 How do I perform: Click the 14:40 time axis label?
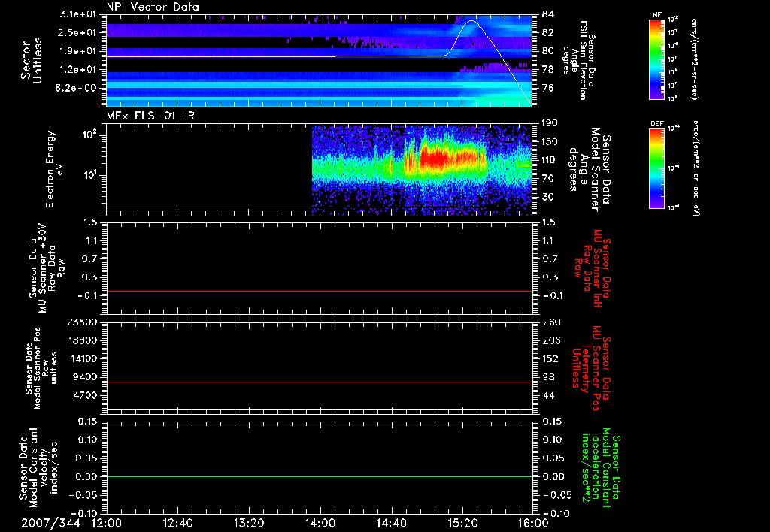click(391, 524)
